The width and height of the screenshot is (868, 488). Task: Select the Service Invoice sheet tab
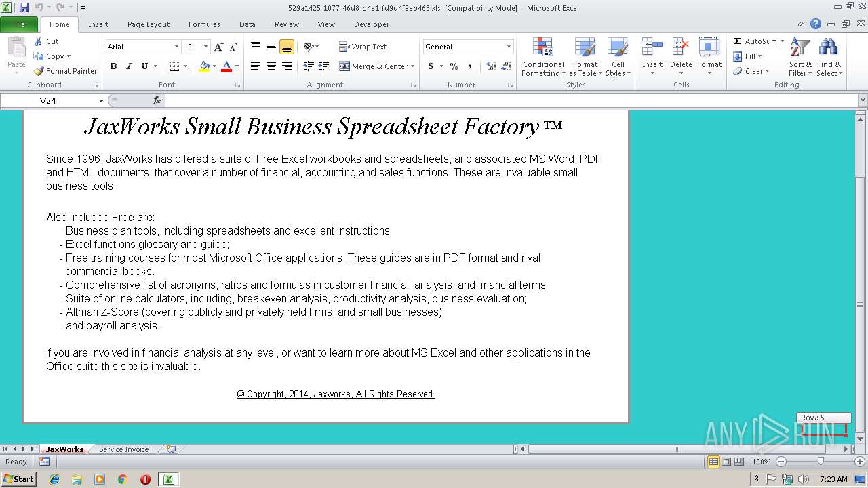tap(123, 449)
